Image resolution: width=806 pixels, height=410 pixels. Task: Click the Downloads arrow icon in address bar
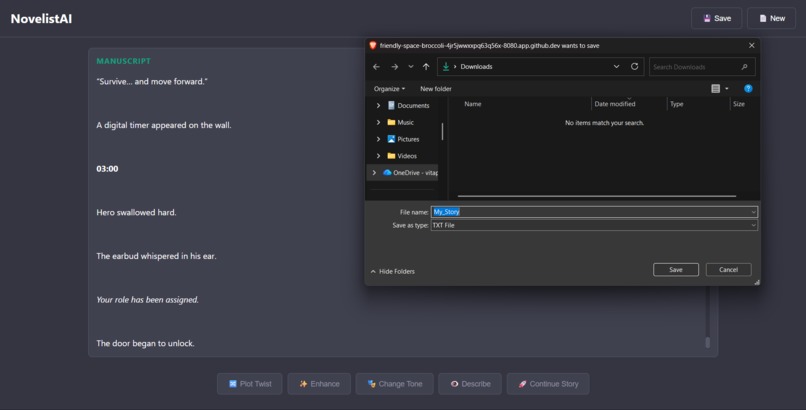pyautogui.click(x=446, y=66)
